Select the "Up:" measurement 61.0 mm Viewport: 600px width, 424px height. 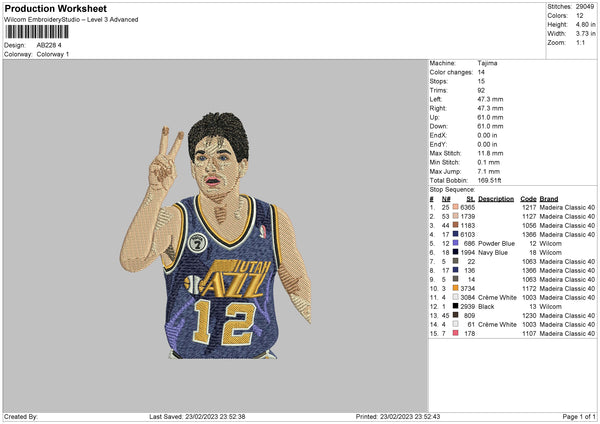(x=490, y=117)
